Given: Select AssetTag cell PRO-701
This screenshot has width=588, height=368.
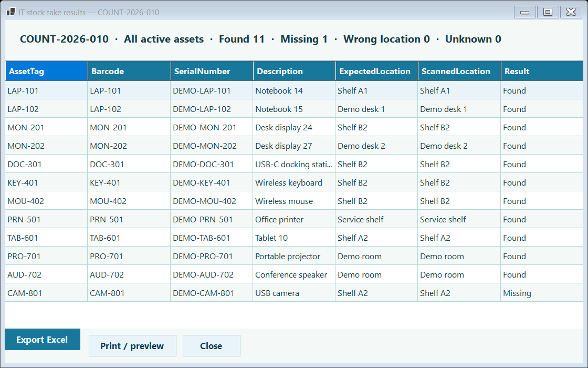Looking at the screenshot, I should point(46,256).
